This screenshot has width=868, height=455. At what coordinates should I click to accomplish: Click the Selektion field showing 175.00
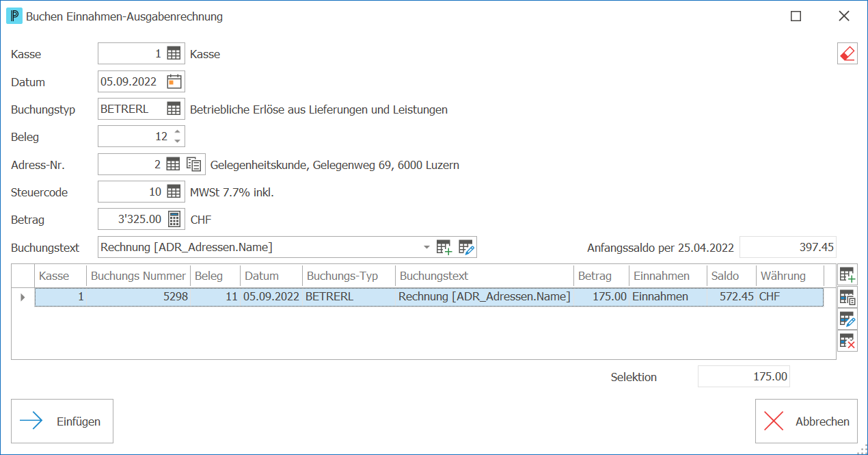[744, 376]
